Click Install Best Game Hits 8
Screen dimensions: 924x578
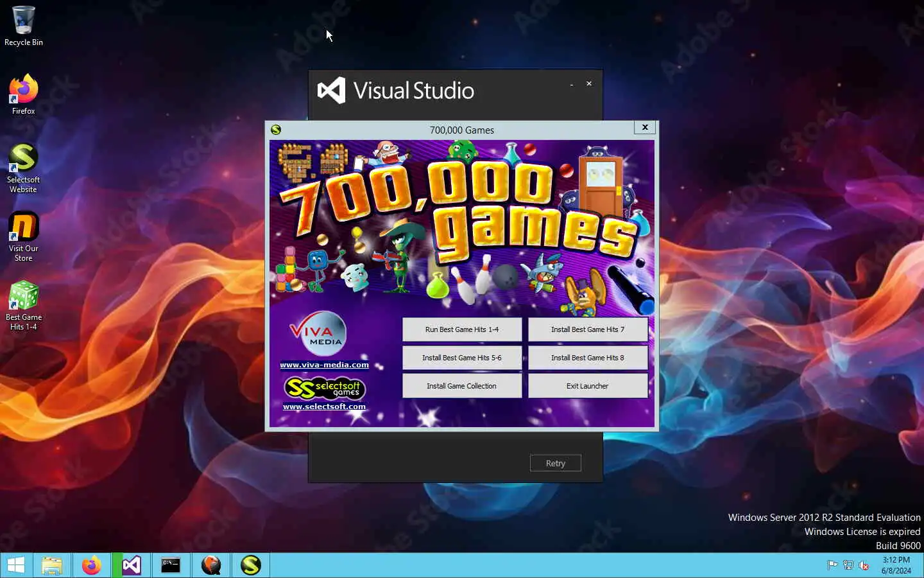(x=588, y=358)
